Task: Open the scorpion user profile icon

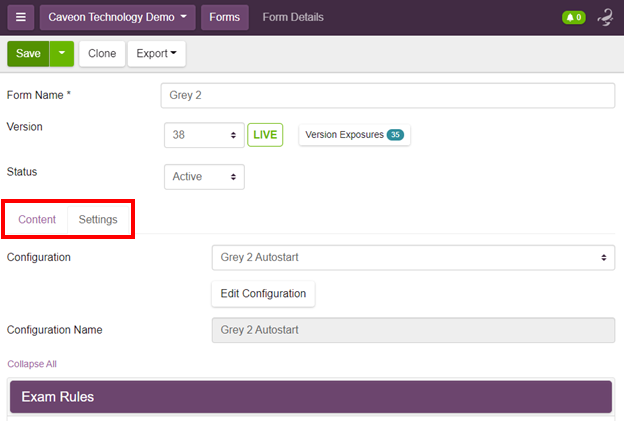Action: tap(606, 18)
